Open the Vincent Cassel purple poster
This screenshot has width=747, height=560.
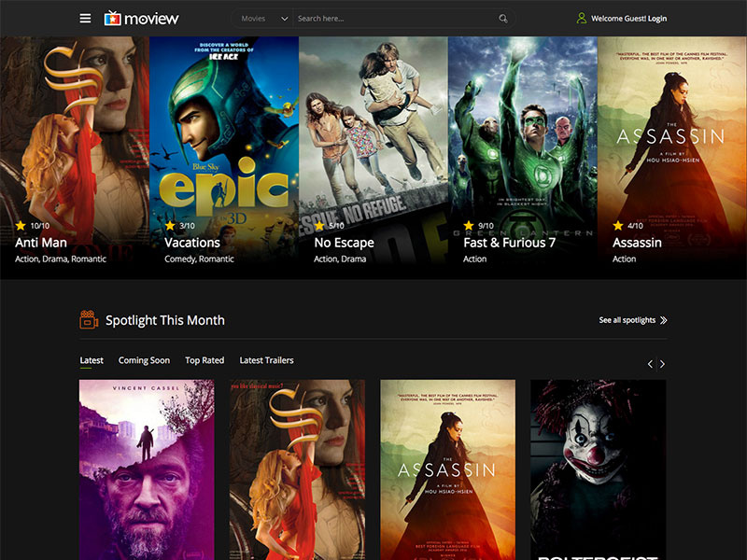point(147,469)
